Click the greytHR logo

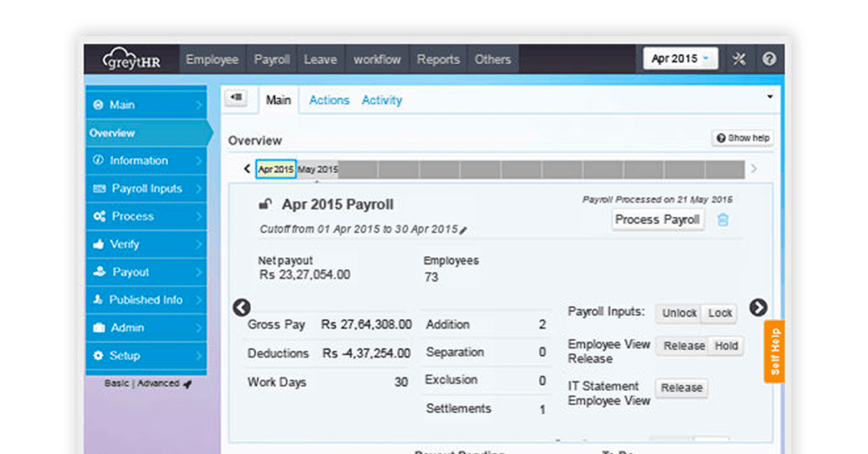pos(131,58)
